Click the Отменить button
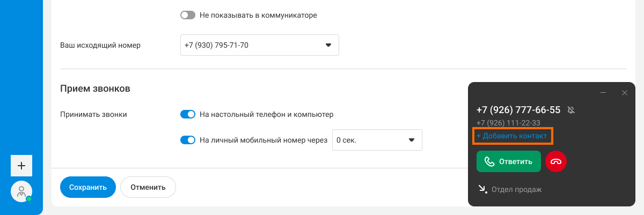Screen dimensions: 644x215 (148, 187)
